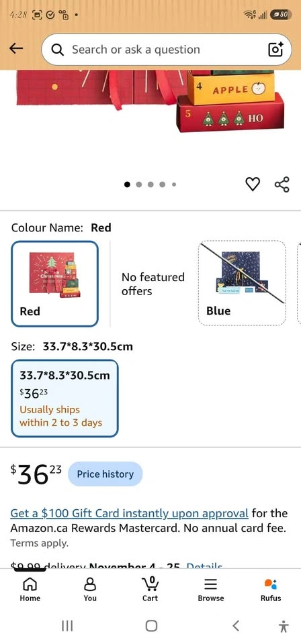Tap the red advent calendar product image

[x=150, y=101]
